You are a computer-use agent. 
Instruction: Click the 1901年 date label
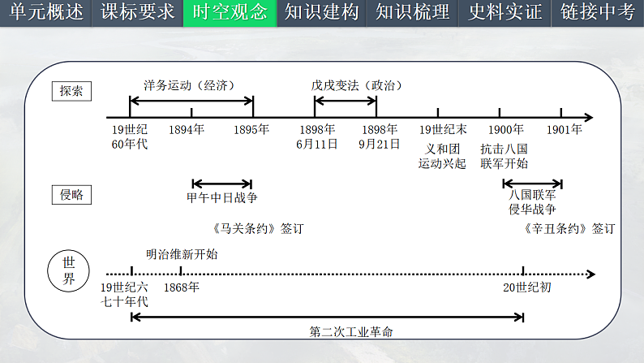[x=565, y=130]
